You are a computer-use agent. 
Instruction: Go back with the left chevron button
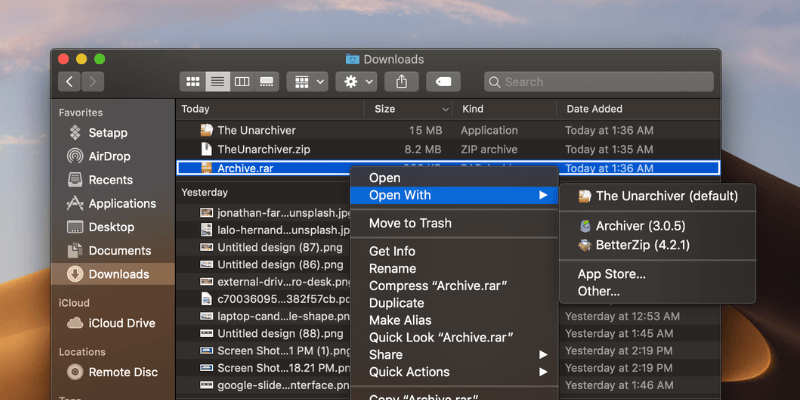[x=69, y=82]
